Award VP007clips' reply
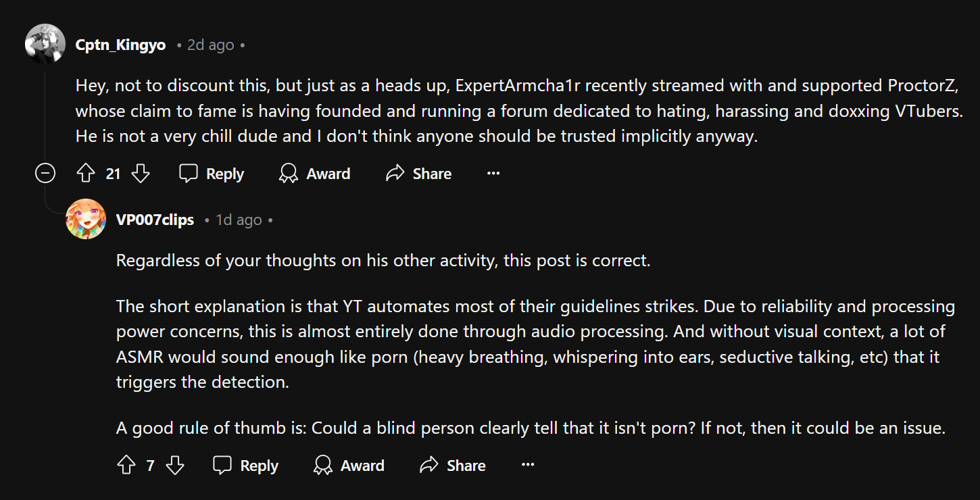Viewport: 980px width, 500px height. pyautogui.click(x=349, y=466)
